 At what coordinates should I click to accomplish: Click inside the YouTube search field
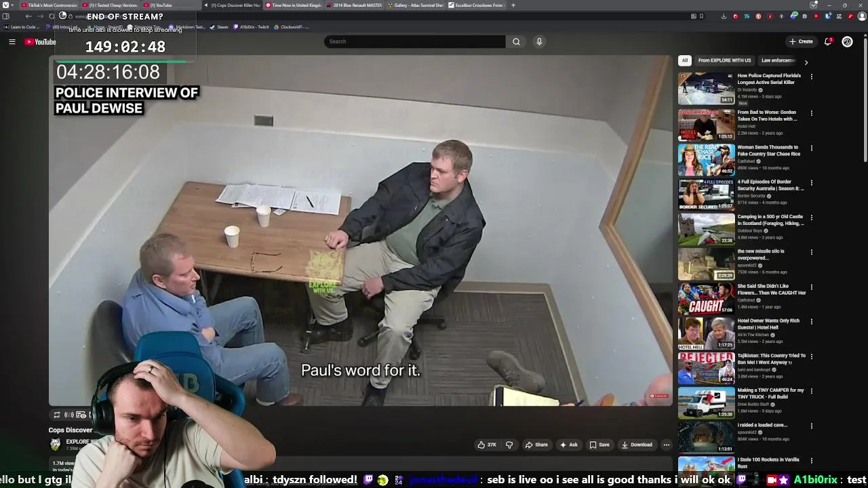pos(414,41)
